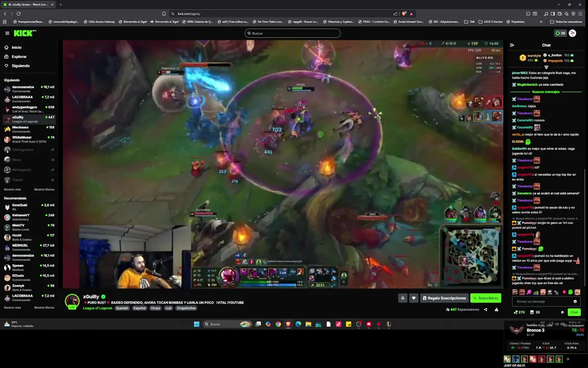Select the Spanish tag
The width and height of the screenshot is (588, 368).
122,308
